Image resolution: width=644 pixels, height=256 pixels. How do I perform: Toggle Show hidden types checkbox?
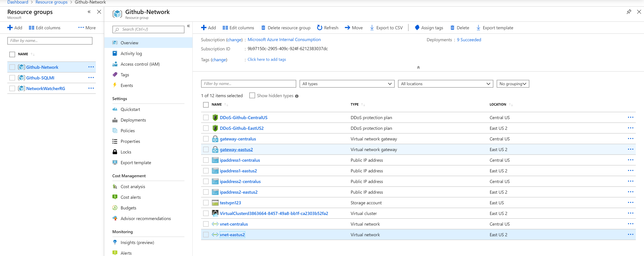[x=252, y=96]
